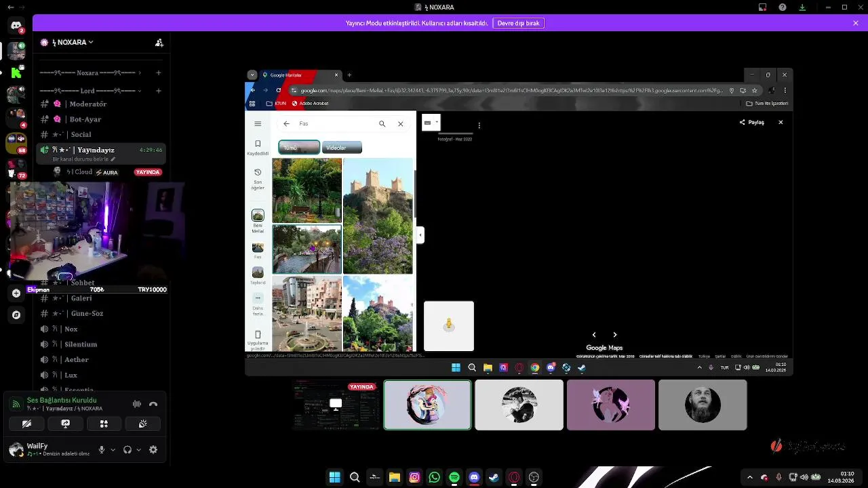
Task: Toggle screen sharing in the voice panel
Action: point(65,424)
